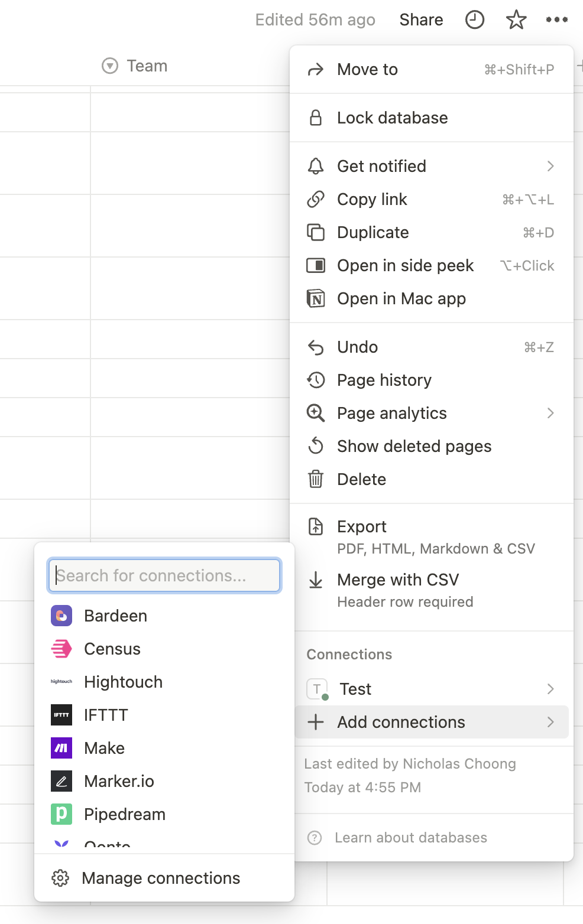Viewport: 583px width, 924px height.
Task: Open the Team column dropdown header
Action: 135,66
